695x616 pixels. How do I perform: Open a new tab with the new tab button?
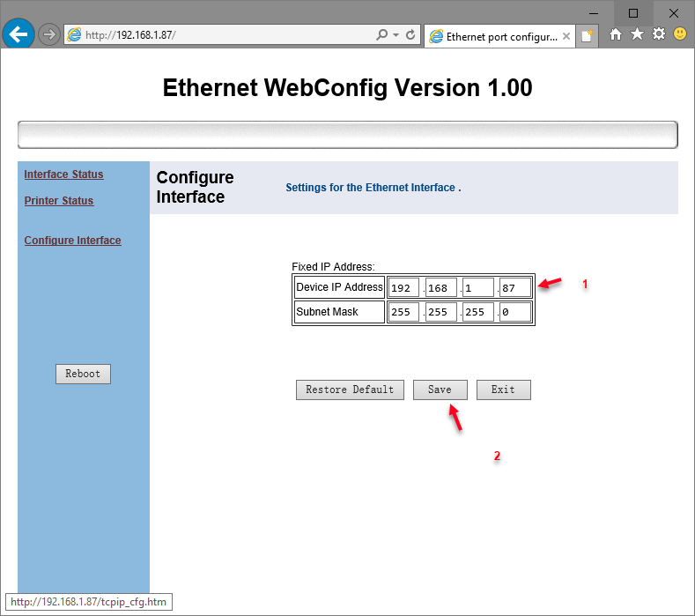click(x=588, y=36)
